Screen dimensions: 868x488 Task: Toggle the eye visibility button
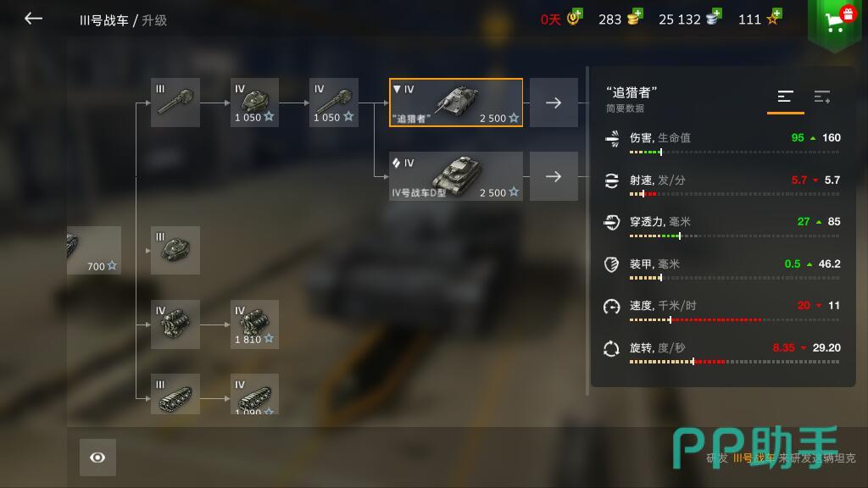pyautogui.click(x=97, y=457)
